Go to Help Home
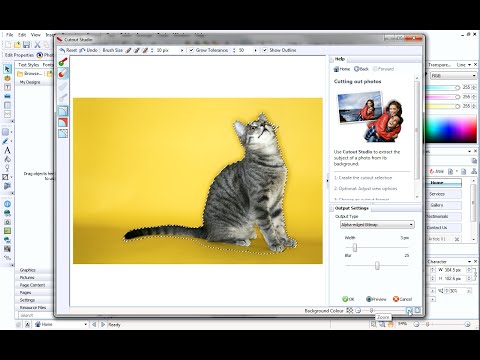This screenshot has height=360, width=480. coord(342,69)
